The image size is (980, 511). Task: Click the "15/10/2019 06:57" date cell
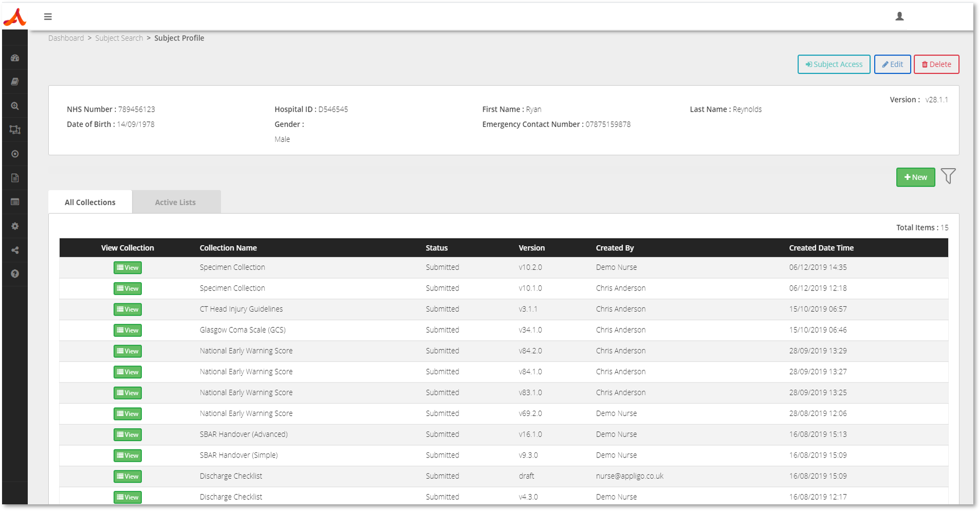coord(818,309)
